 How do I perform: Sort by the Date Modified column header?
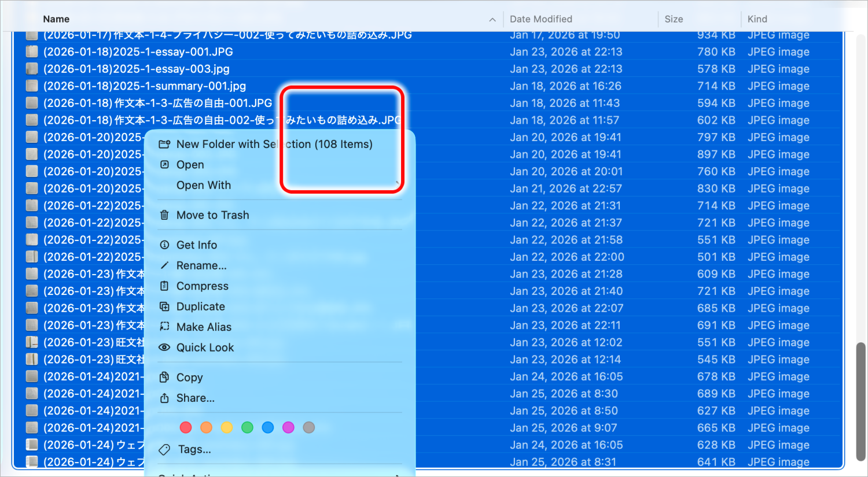(x=541, y=19)
